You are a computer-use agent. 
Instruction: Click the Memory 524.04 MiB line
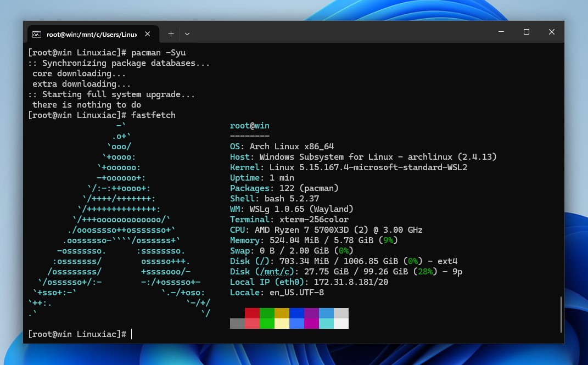click(314, 240)
